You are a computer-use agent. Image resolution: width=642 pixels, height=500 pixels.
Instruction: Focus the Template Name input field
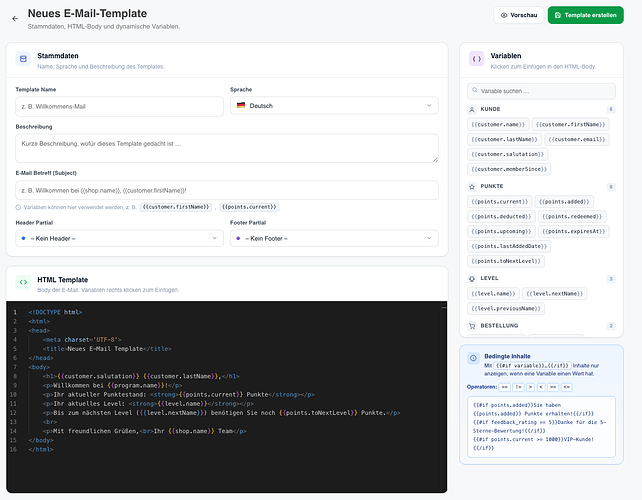[x=120, y=106]
